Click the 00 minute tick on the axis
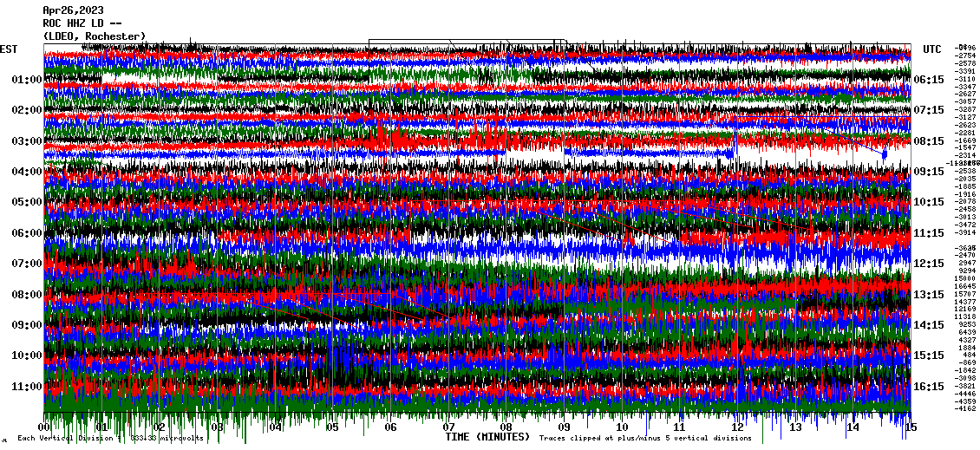This screenshot has height=450, width=980. point(45,427)
